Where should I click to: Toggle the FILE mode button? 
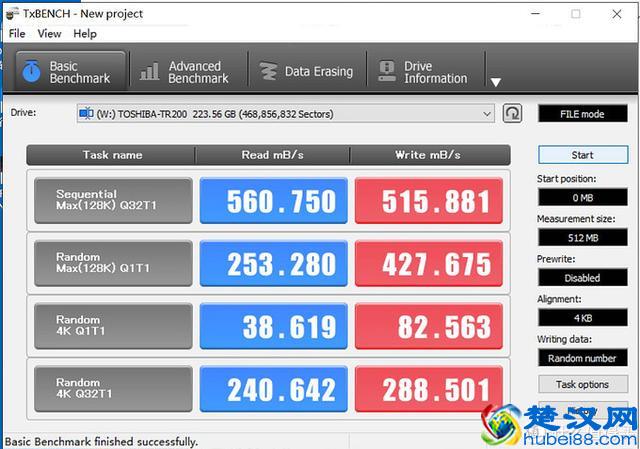583,114
